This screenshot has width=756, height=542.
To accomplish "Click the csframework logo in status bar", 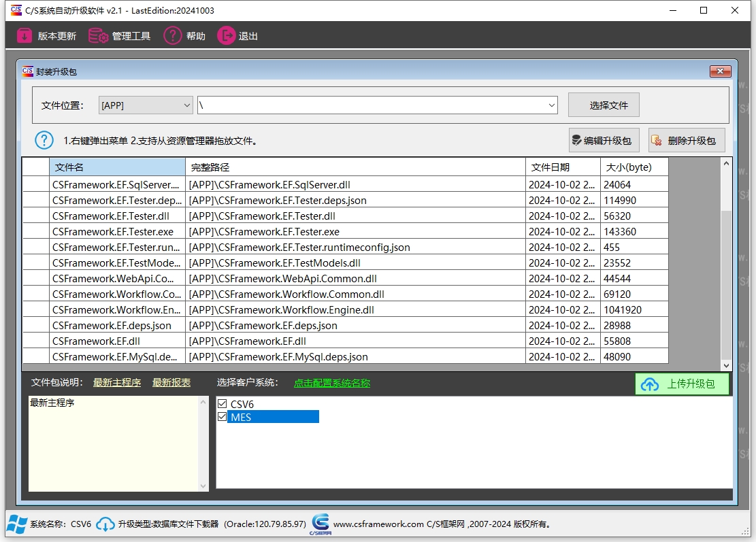I will (x=321, y=524).
